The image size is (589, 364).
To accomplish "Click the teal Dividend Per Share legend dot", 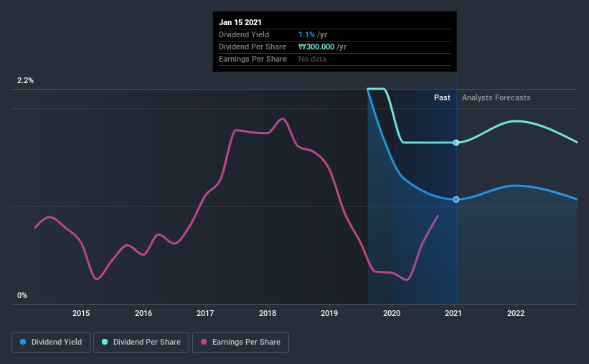I will click(105, 342).
